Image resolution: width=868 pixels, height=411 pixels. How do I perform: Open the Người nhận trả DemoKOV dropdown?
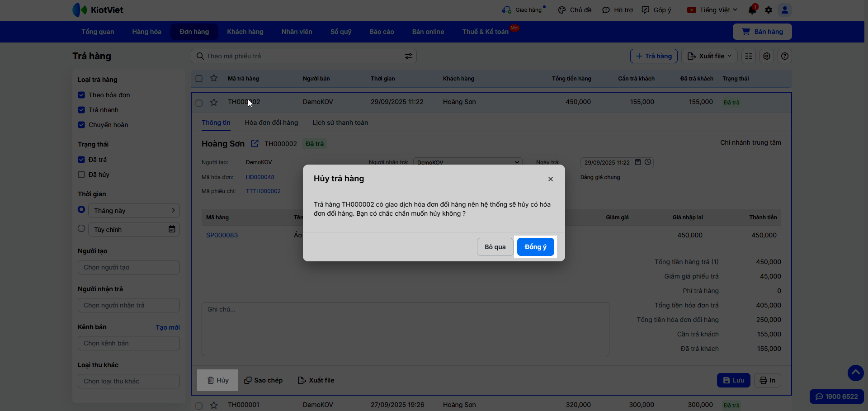click(x=468, y=162)
